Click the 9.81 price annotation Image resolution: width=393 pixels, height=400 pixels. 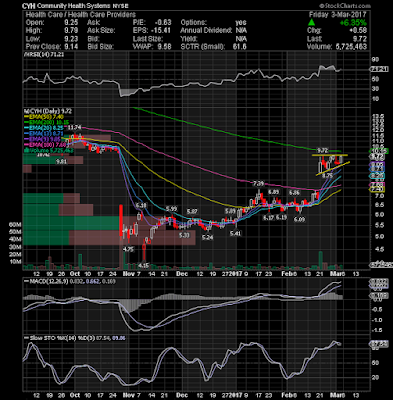point(61,161)
